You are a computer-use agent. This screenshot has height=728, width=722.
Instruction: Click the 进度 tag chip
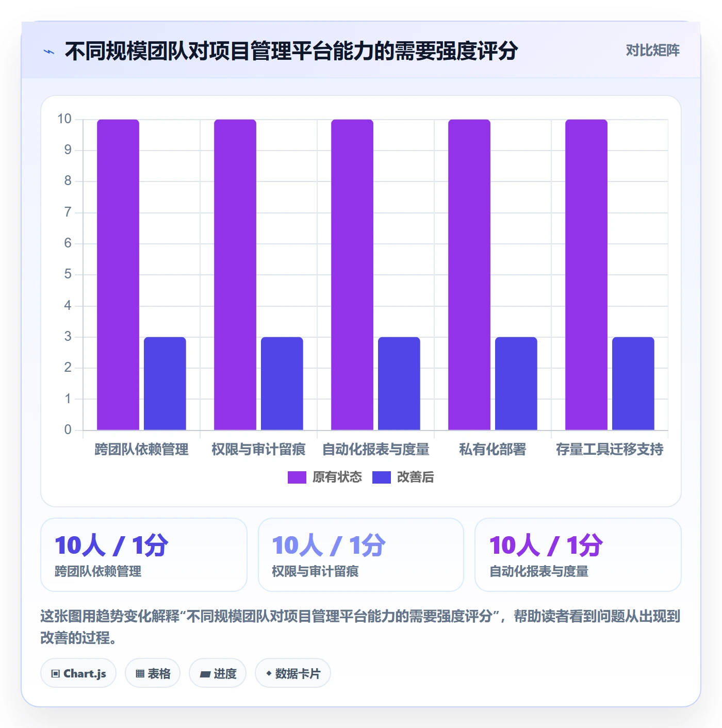click(218, 673)
